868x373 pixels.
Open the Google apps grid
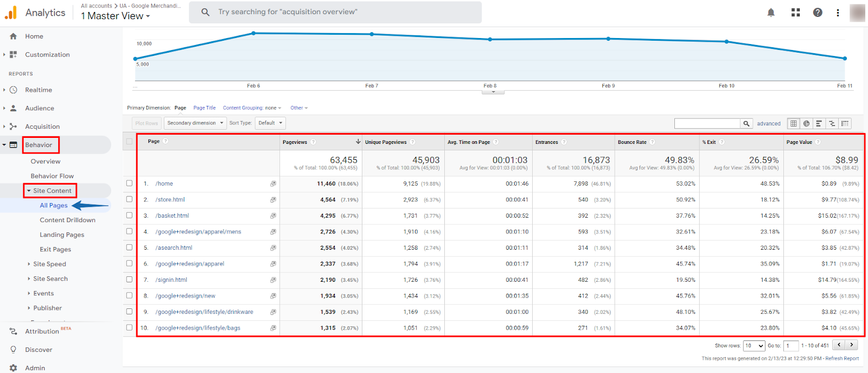pos(796,12)
